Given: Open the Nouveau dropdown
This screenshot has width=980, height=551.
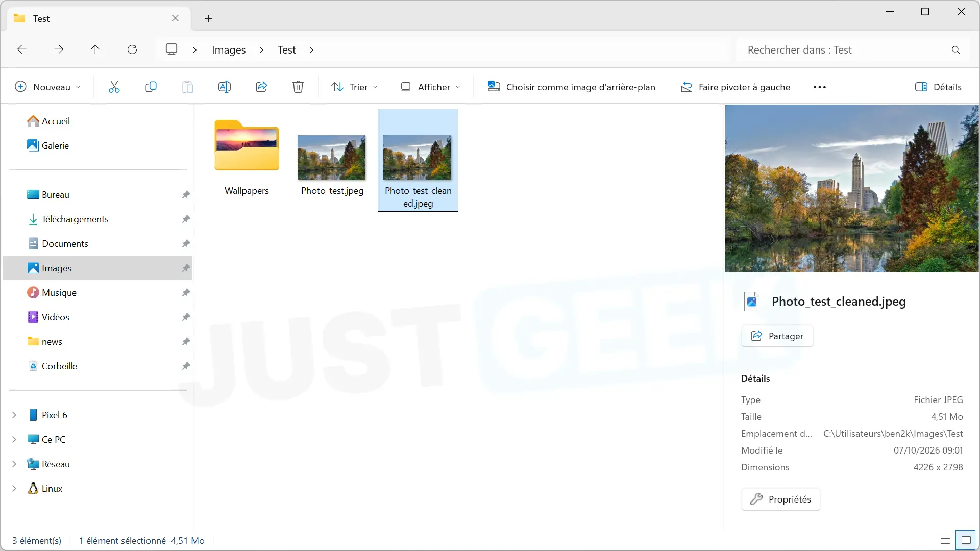Looking at the screenshot, I should click(x=48, y=87).
